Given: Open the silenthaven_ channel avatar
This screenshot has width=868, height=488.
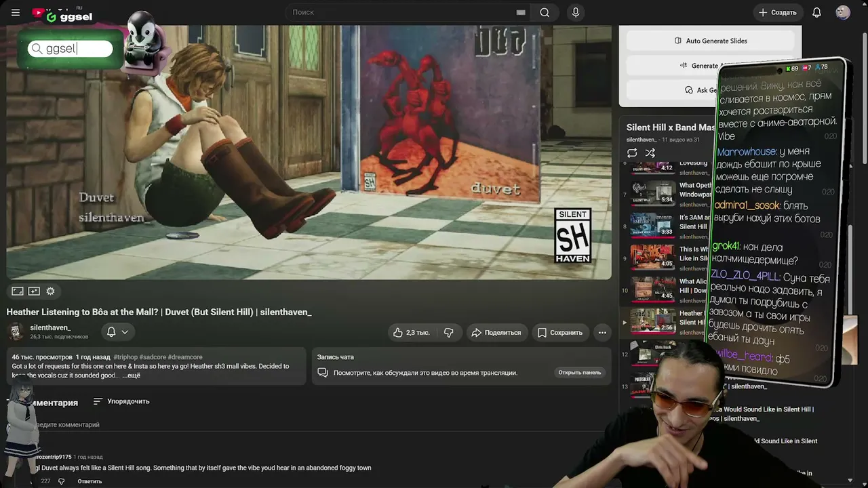Looking at the screenshot, I should pos(15,332).
